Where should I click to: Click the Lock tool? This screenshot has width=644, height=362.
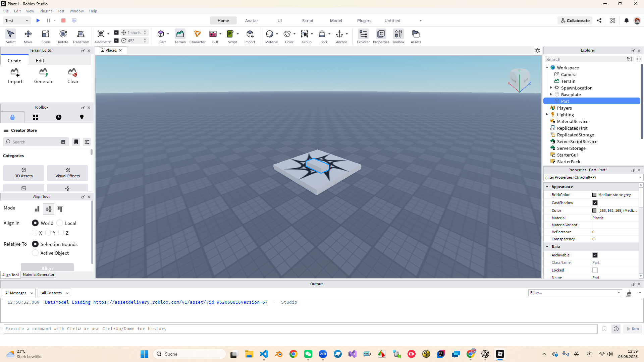tap(322, 37)
